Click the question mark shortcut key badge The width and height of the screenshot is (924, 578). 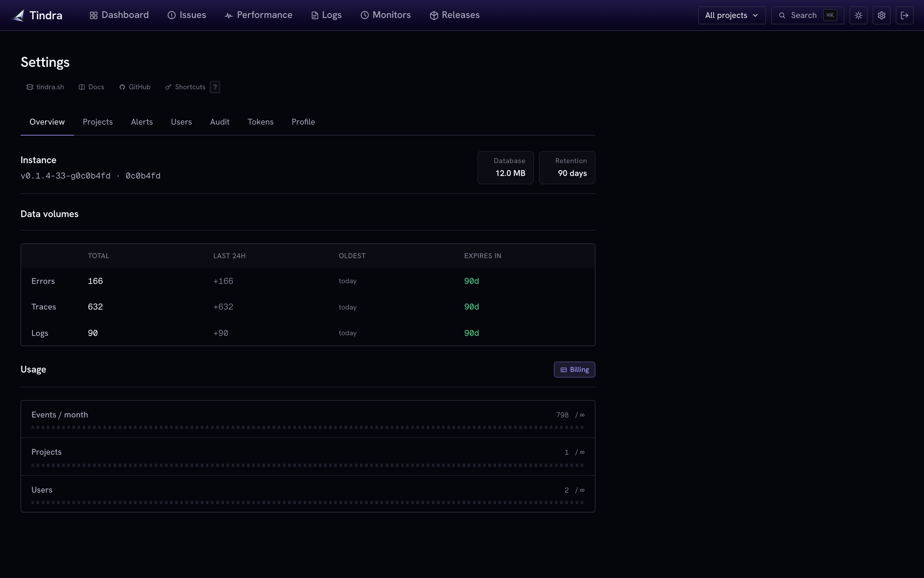tap(215, 87)
